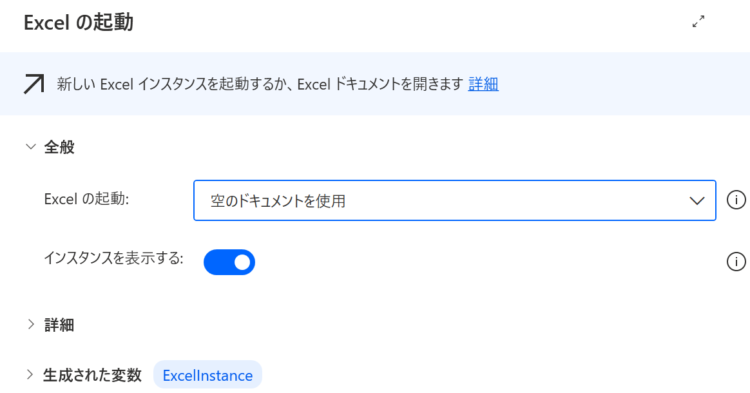Screen dimensions: 750x393
Task: Click info icon beside Excel の起動 dropdown
Action: (x=736, y=200)
